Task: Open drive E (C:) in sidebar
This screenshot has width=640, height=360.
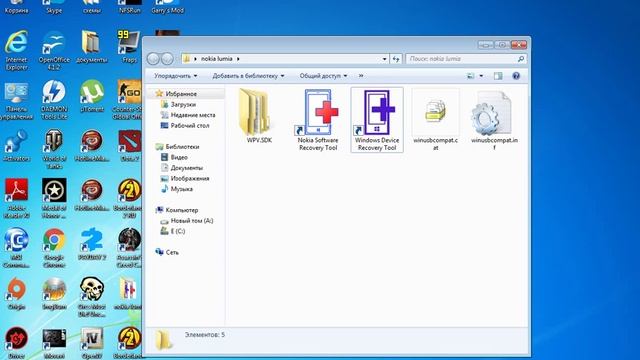Action: 178,231
